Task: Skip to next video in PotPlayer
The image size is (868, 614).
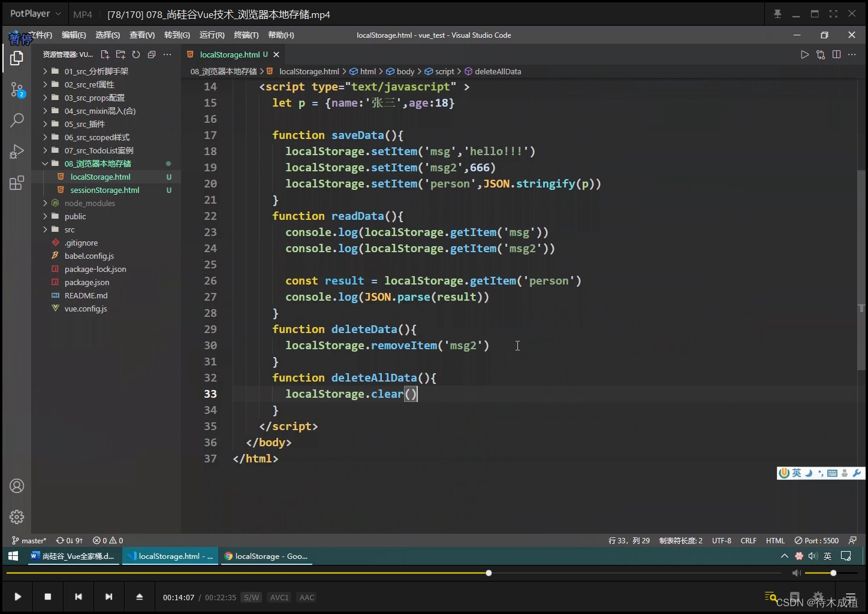Action: pos(108,597)
